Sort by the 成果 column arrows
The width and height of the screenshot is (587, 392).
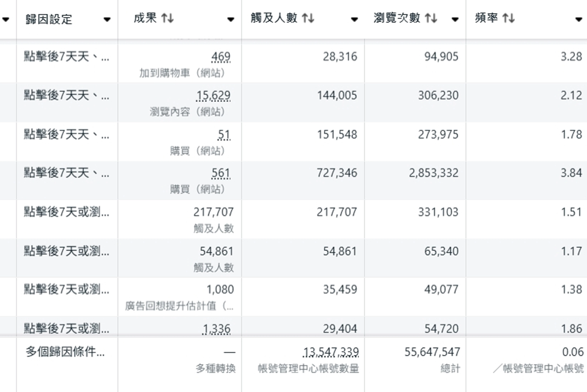point(167,18)
